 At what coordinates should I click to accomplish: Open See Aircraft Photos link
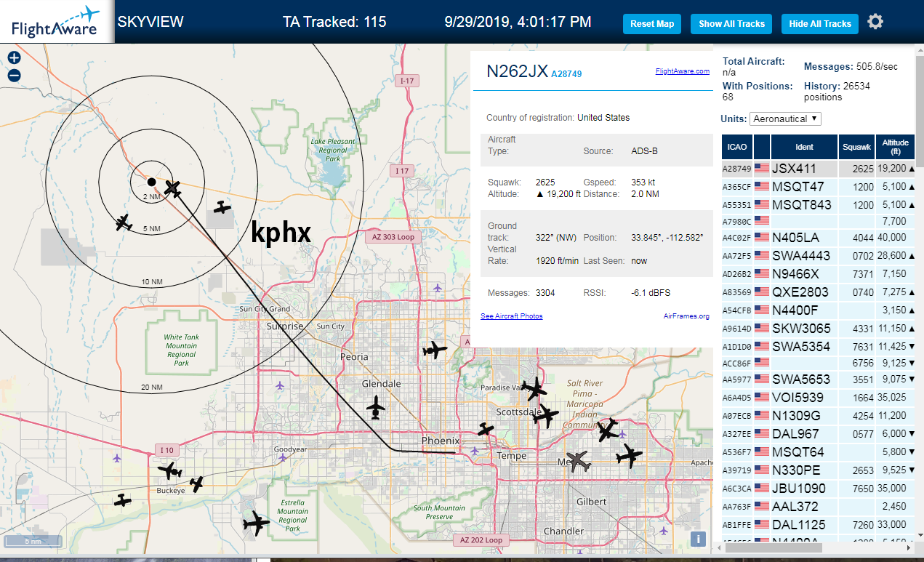point(512,316)
